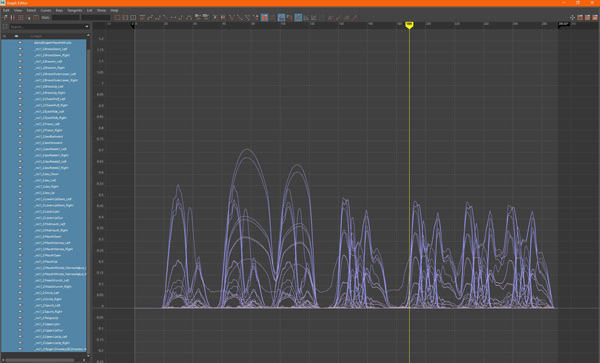Open the Tangents menu

75,10
